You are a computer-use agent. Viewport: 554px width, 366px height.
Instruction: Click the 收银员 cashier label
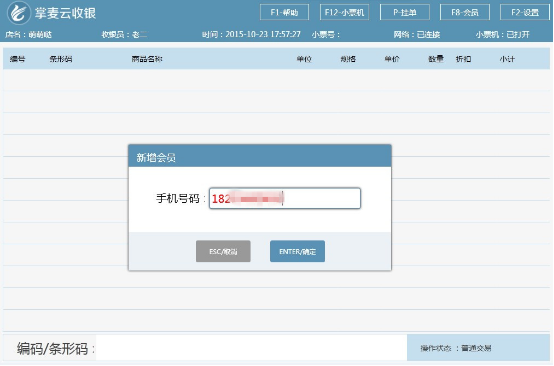tap(124, 34)
